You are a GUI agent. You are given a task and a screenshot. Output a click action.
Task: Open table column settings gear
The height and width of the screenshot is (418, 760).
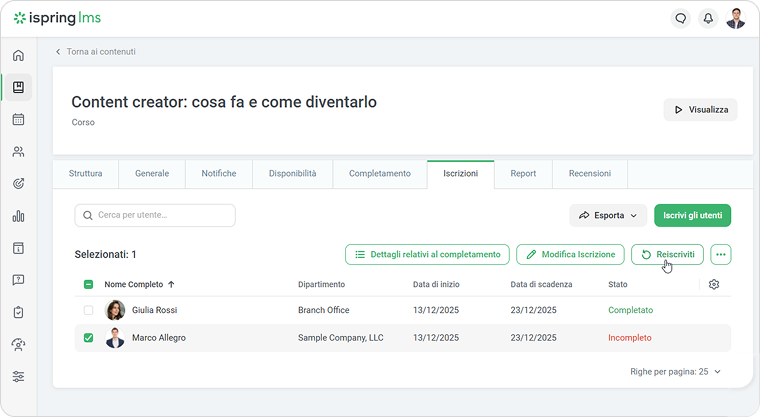(x=714, y=285)
